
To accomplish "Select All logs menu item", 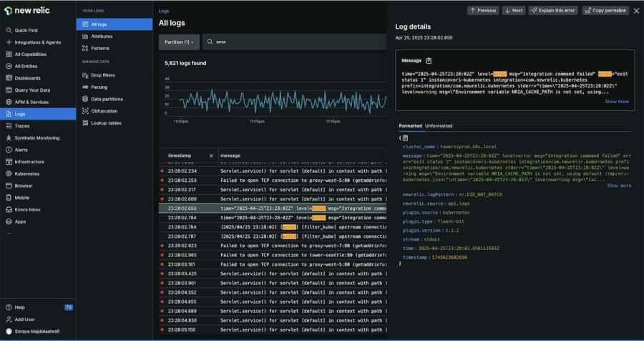I will pyautogui.click(x=114, y=24).
